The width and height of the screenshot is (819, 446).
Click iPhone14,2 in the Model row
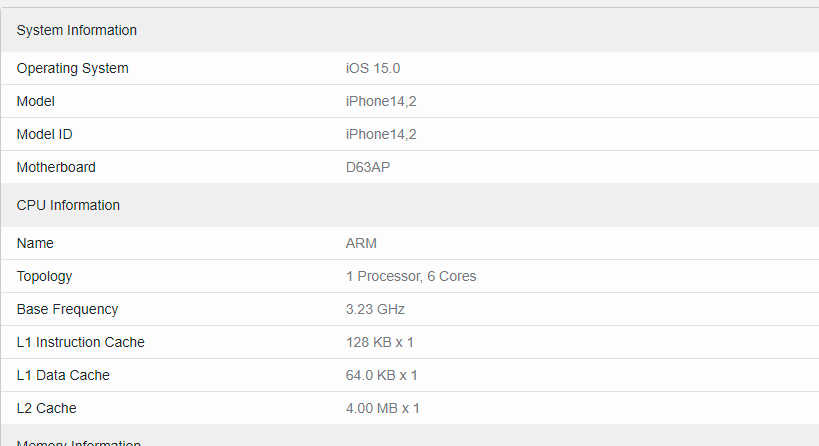tap(381, 101)
